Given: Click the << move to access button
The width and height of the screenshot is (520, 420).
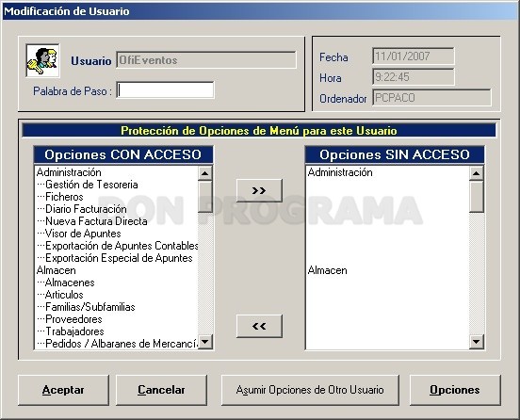Looking at the screenshot, I should (259, 326).
